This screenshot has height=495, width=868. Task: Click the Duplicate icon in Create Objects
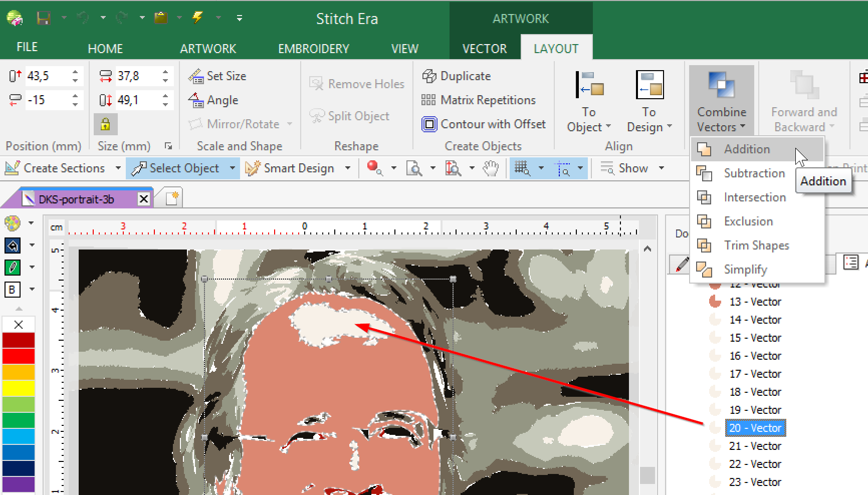click(x=429, y=76)
